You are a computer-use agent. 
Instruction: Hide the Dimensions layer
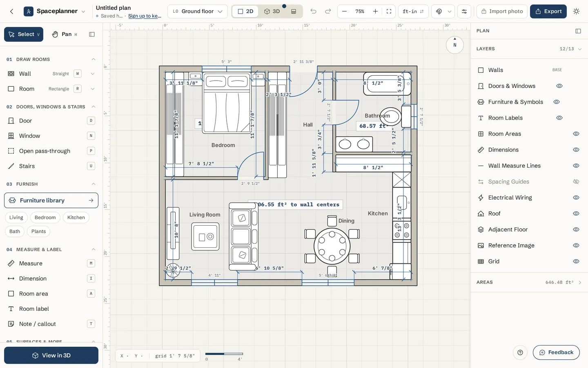pyautogui.click(x=576, y=150)
